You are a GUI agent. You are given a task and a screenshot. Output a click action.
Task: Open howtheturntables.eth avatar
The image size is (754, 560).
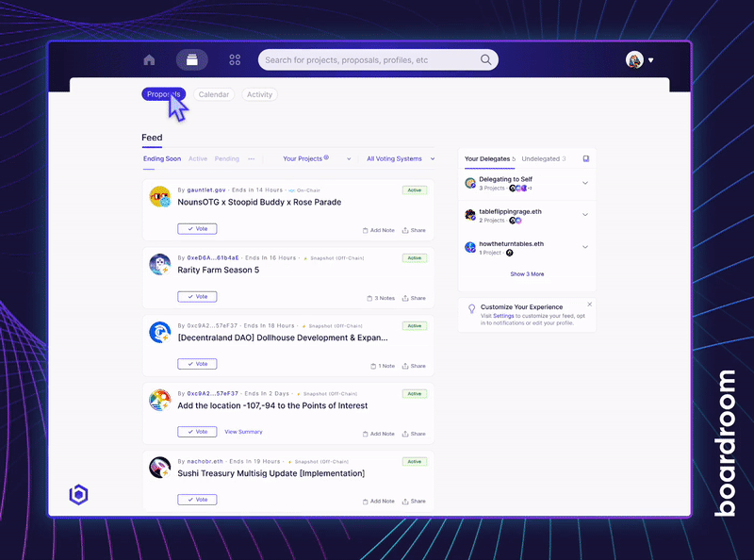pos(469,247)
